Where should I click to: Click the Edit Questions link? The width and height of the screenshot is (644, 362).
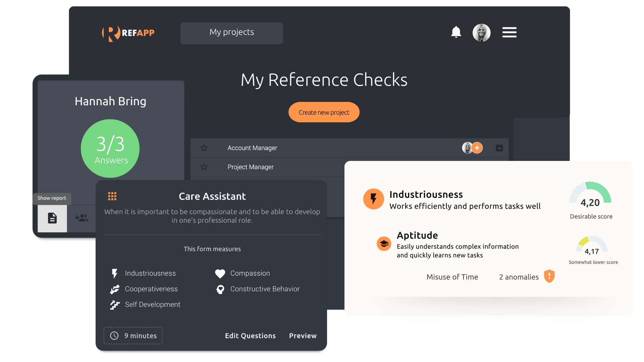point(250,336)
